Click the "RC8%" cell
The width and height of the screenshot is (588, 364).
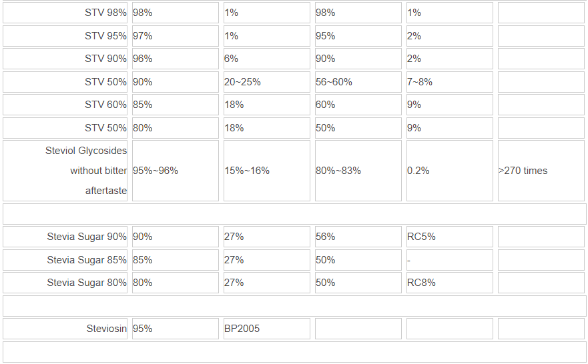421,283
